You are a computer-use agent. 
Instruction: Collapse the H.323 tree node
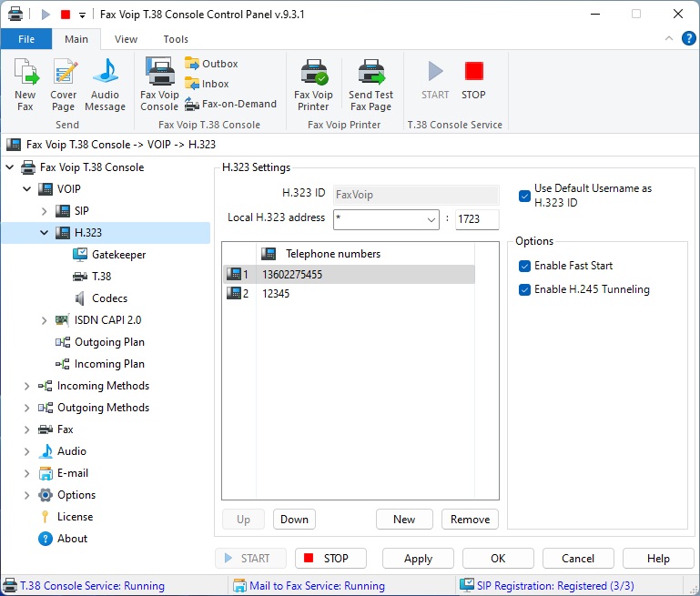[44, 232]
